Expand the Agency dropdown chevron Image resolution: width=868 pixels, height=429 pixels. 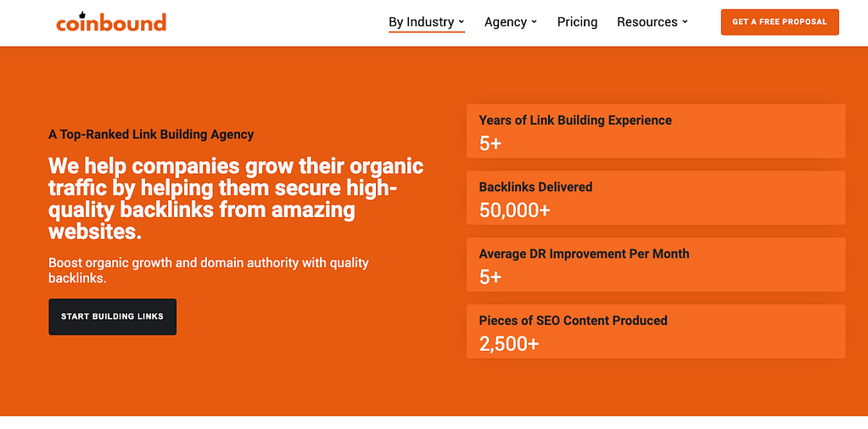pyautogui.click(x=535, y=22)
